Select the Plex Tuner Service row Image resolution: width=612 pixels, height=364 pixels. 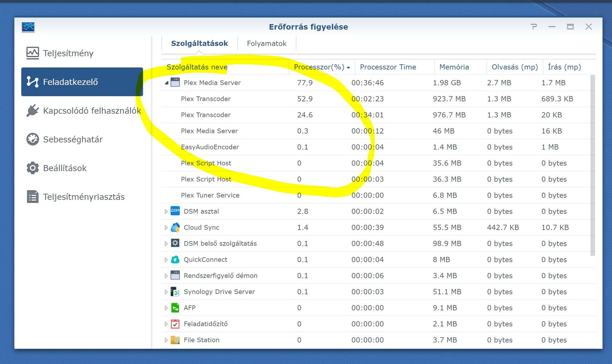click(376, 195)
